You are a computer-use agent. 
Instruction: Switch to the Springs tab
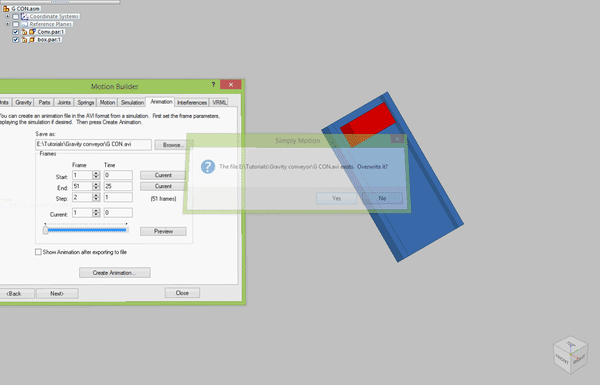85,102
